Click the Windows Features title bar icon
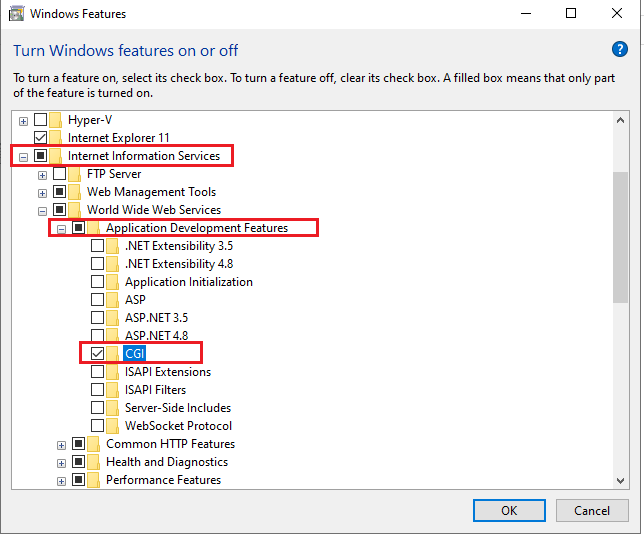 (16, 14)
